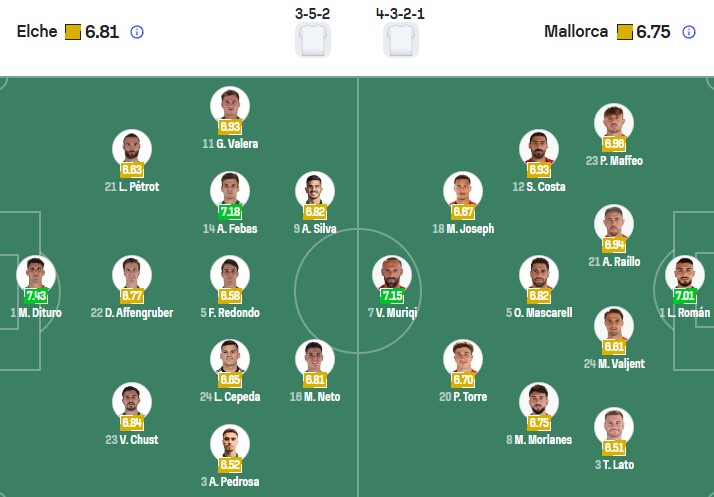The width and height of the screenshot is (714, 497).
Task: Click the Elche team name
Action: (37, 32)
